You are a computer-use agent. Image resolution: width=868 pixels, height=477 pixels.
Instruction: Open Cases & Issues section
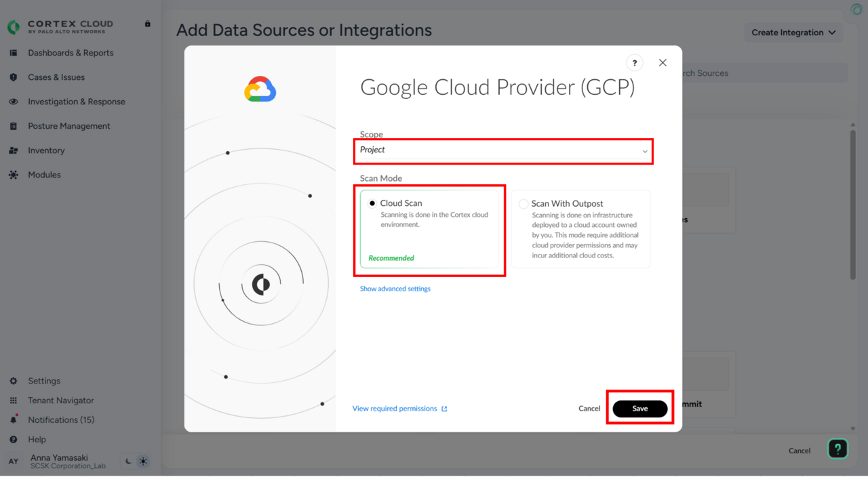point(56,77)
